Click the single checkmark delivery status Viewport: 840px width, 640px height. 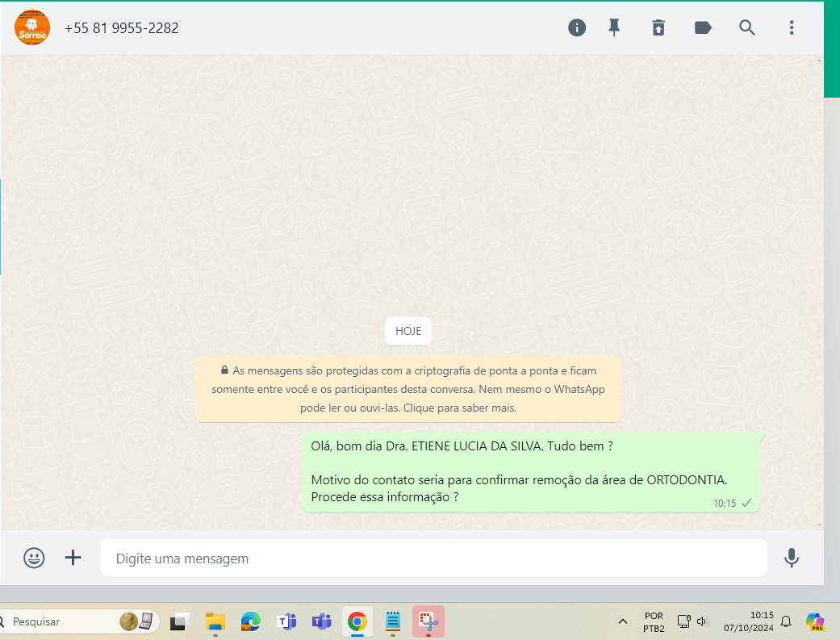tap(746, 503)
